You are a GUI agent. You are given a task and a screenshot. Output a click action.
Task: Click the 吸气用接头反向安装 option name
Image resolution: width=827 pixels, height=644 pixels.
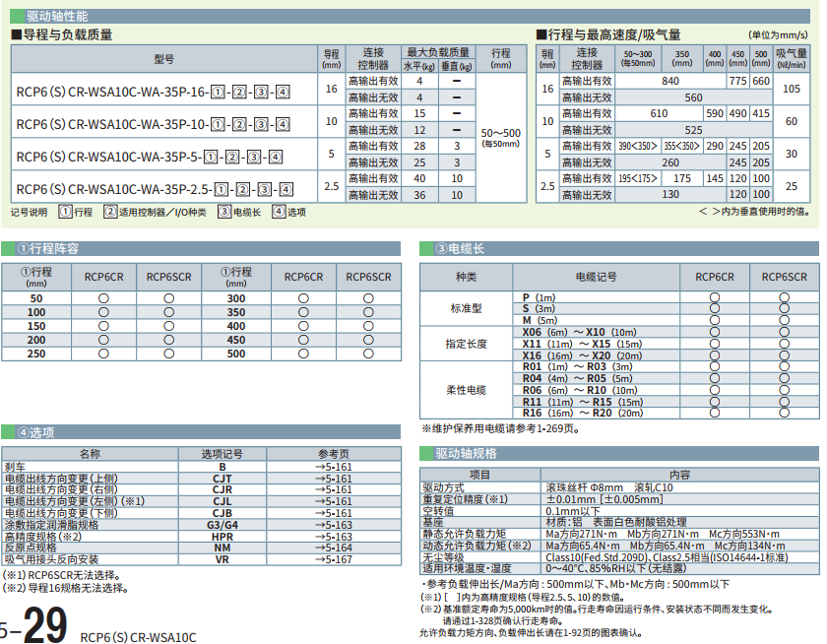click(x=51, y=559)
